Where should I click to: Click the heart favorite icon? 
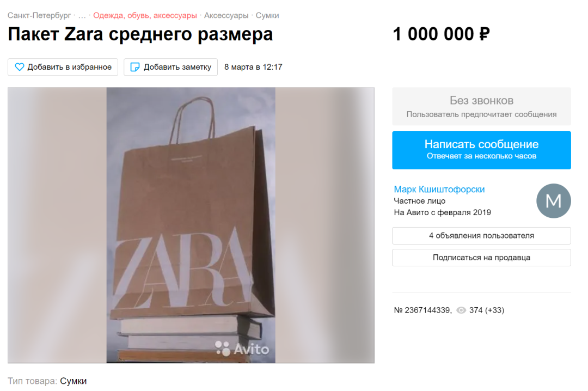[x=20, y=67]
